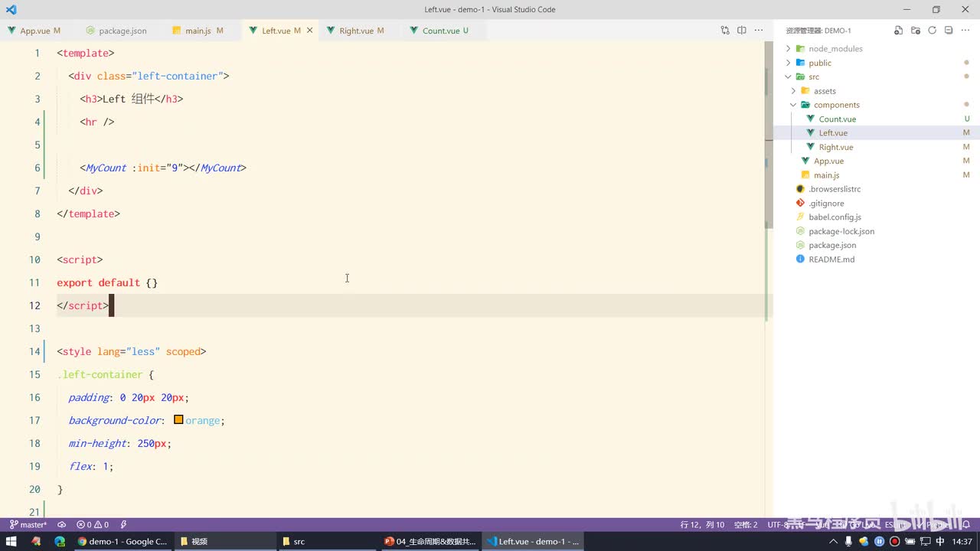Open changes compare icon in editor toolbar
This screenshot has width=980, height=551.
[x=725, y=31]
